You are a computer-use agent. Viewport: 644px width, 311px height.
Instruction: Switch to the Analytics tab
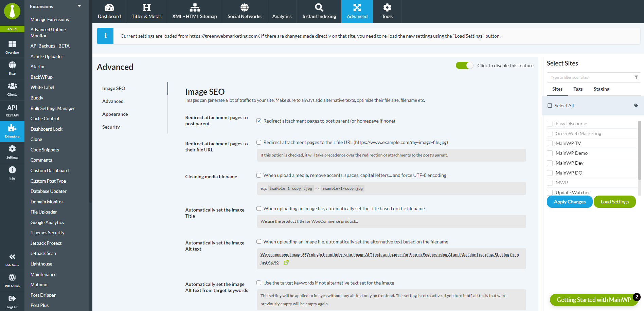[282, 12]
